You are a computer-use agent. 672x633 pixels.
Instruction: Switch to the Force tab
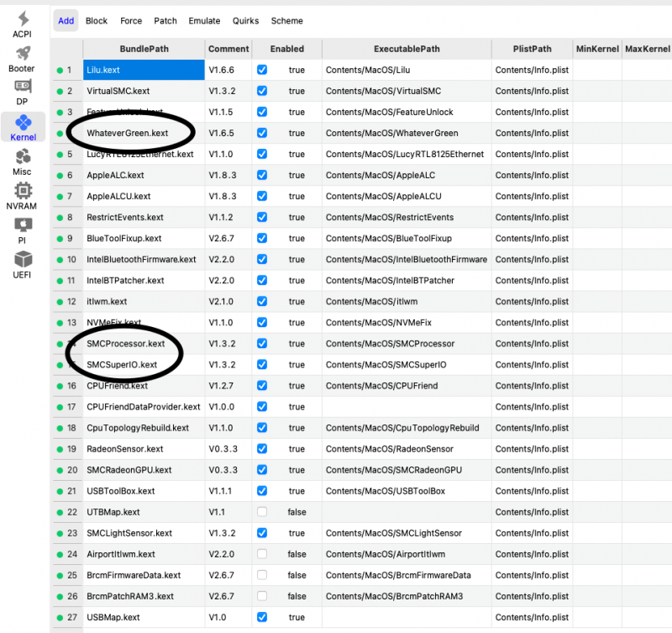(131, 20)
